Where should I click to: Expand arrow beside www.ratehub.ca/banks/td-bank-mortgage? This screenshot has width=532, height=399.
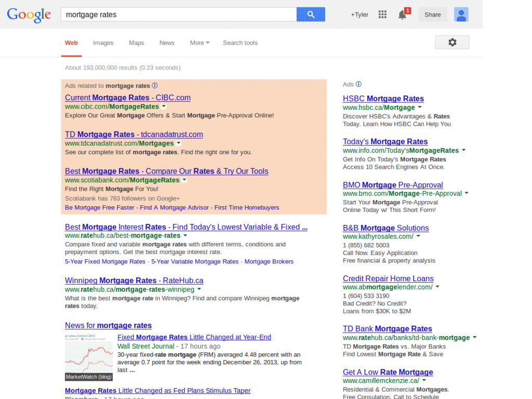(x=475, y=337)
